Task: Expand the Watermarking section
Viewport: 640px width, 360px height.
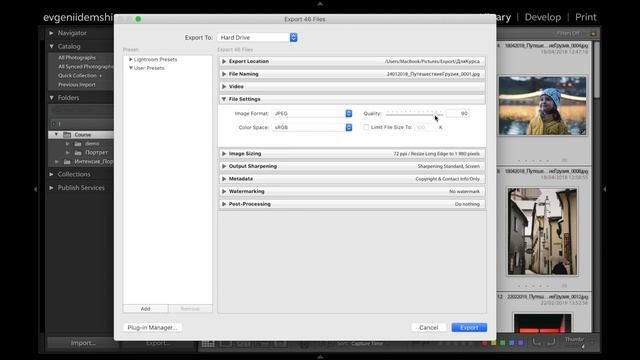Action: tap(224, 191)
